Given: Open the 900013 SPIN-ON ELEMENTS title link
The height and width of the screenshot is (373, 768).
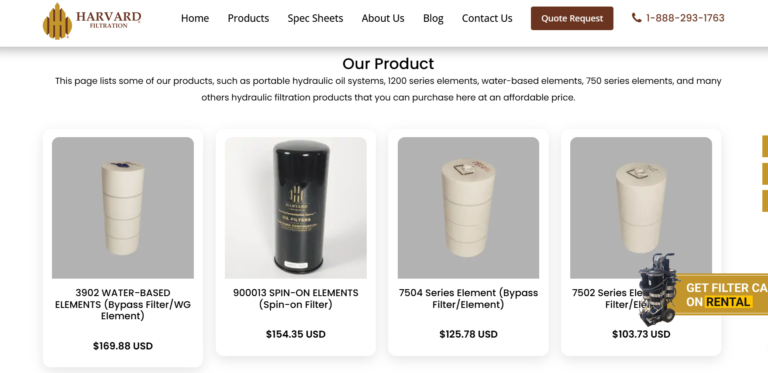Looking at the screenshot, I should click(296, 299).
